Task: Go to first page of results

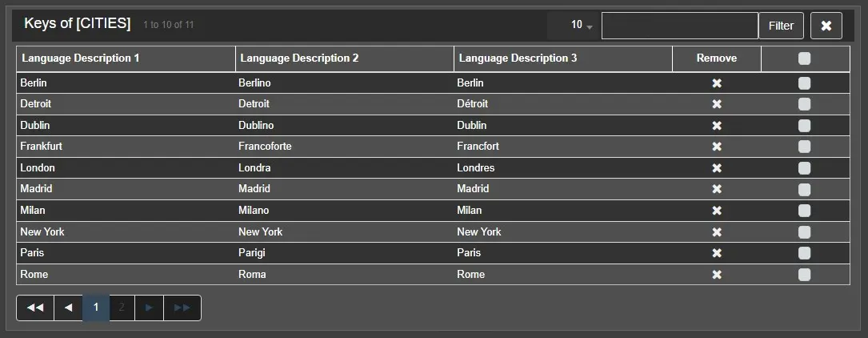Action: 35,308
